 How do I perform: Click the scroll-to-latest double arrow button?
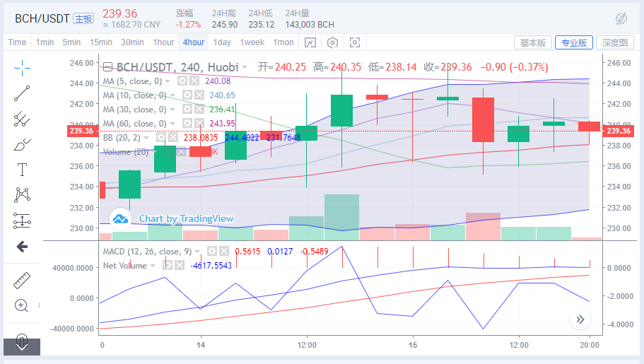(580, 319)
